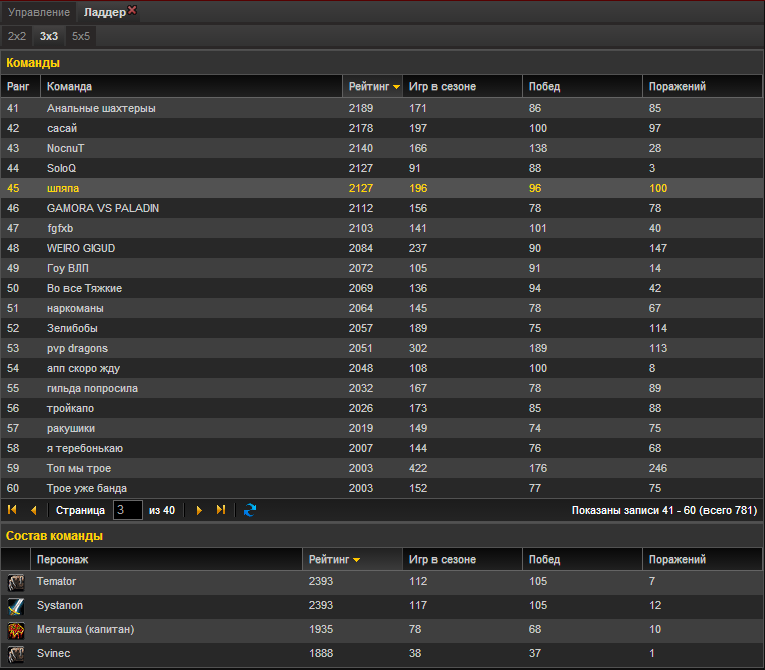Viewport: 765px width, 670px height.
Task: Go to previous page of teams
Action: click(x=33, y=510)
